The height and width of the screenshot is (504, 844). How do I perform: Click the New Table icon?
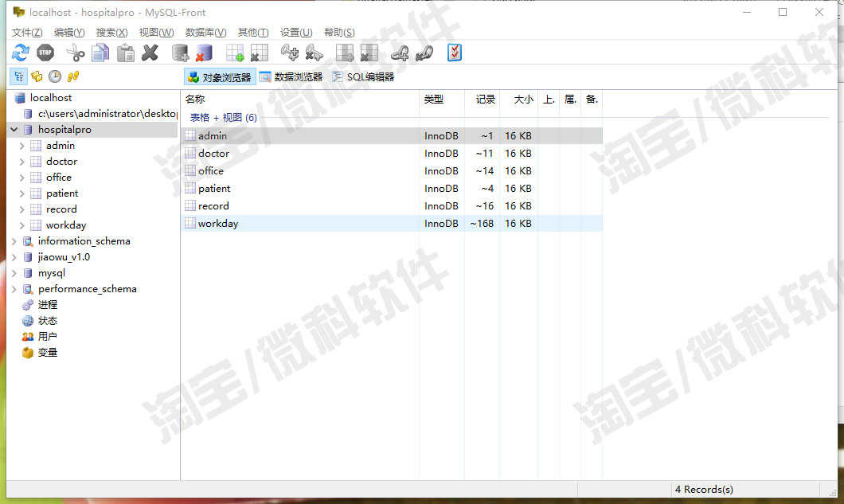point(235,53)
